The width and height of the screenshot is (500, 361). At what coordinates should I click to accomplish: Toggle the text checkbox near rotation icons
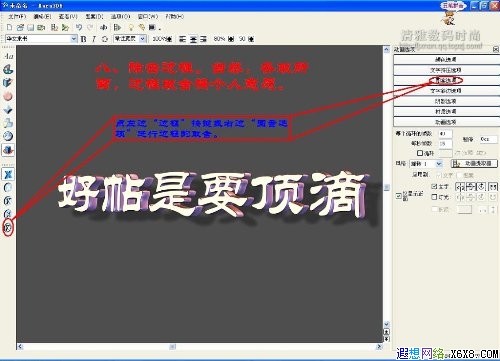[434, 186]
